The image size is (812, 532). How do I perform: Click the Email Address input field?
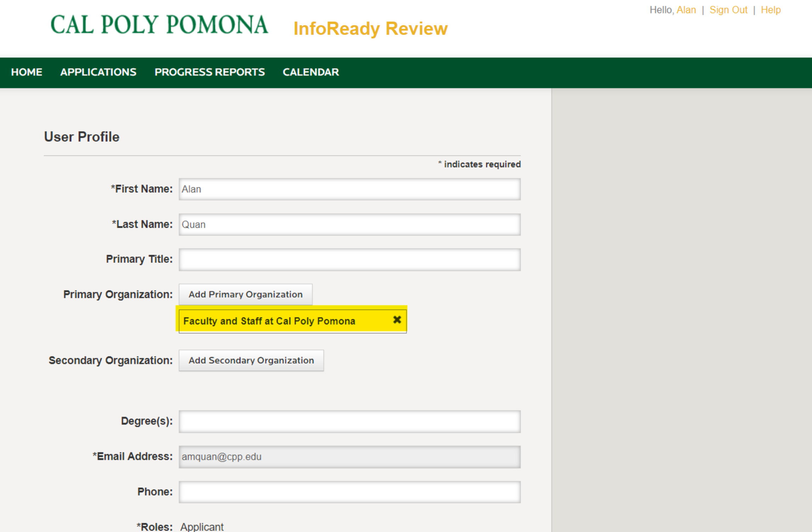(x=350, y=457)
